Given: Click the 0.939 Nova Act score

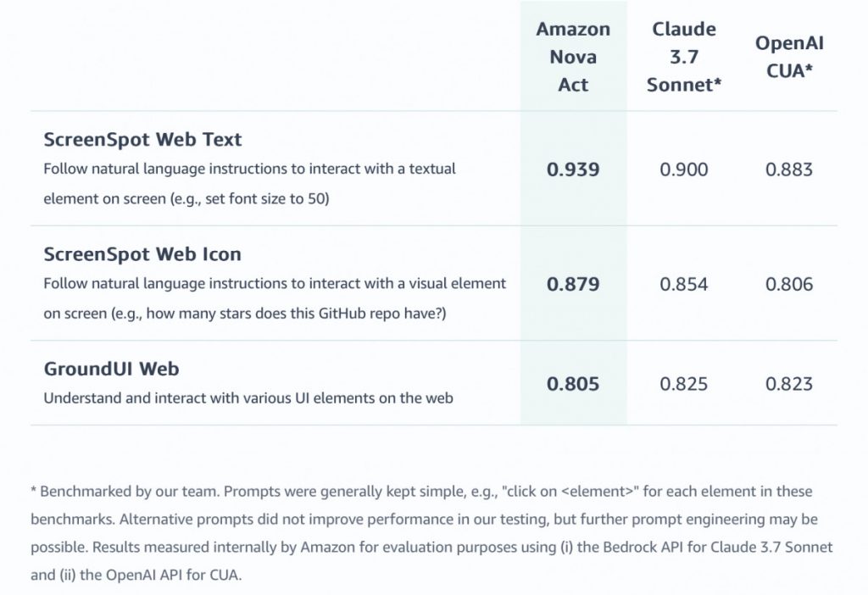Looking at the screenshot, I should [x=573, y=170].
